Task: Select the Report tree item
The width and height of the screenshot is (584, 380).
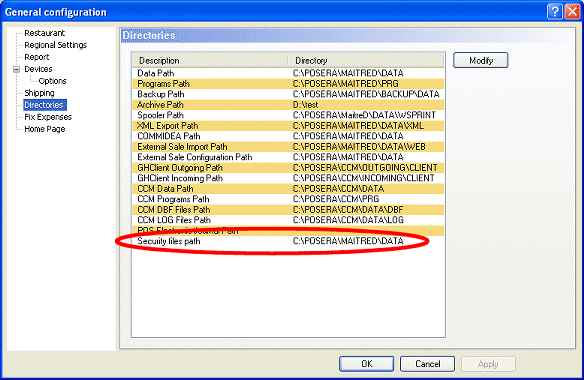Action: tap(36, 57)
